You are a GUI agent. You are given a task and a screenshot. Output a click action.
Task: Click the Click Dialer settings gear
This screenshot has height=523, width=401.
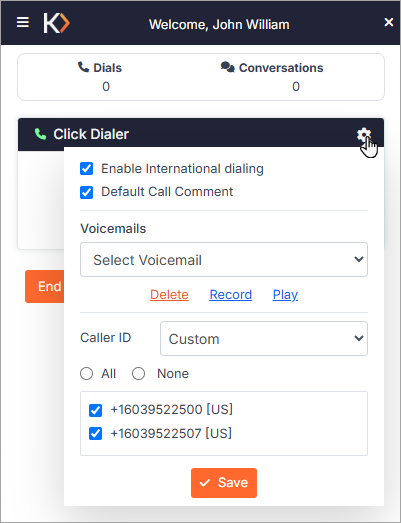tap(364, 134)
